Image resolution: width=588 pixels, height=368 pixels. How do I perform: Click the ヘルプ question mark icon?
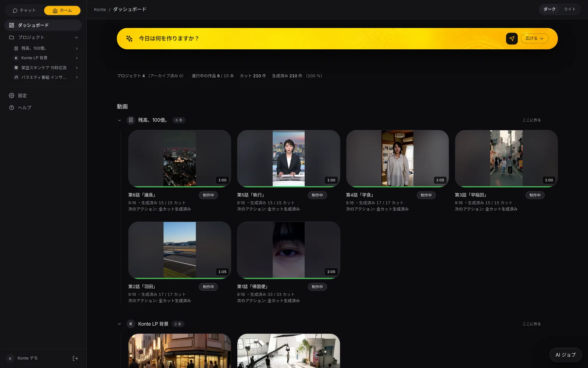(11, 108)
